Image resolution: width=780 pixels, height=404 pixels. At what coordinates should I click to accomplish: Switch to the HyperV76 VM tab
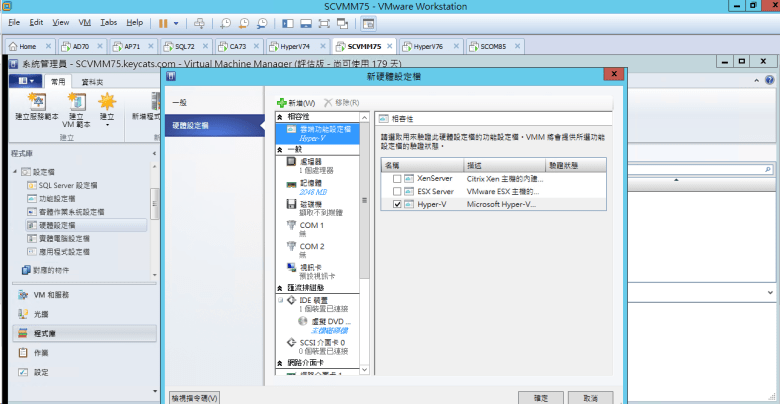426,46
